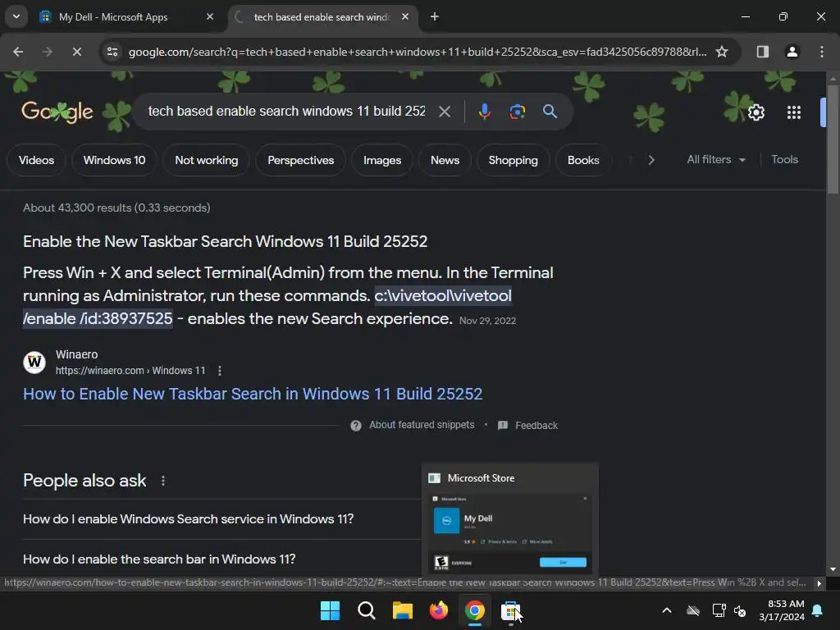This screenshot has width=840, height=630.
Task: Submit search with magnifier icon
Action: (x=550, y=112)
